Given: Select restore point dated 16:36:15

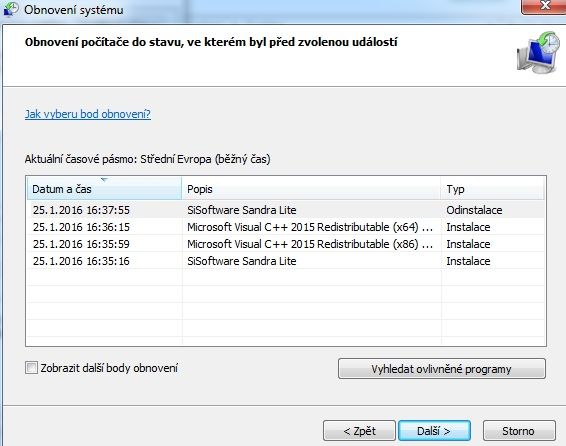Looking at the screenshot, I should pos(81,227).
